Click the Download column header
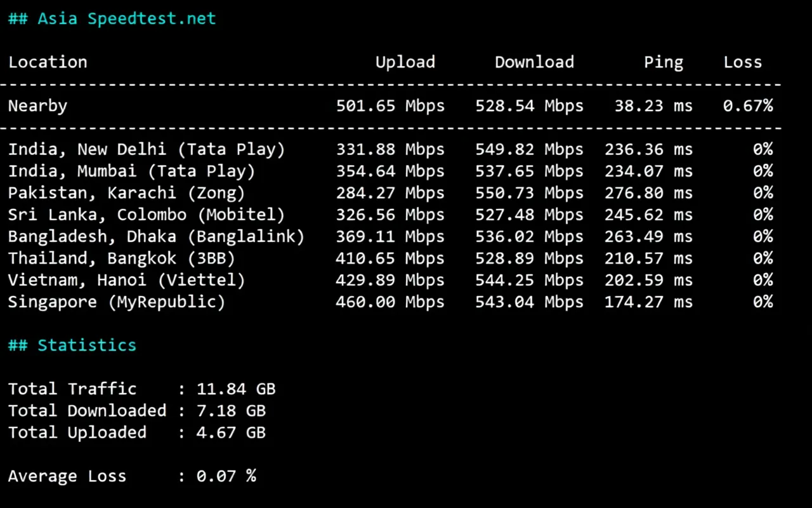 534,62
